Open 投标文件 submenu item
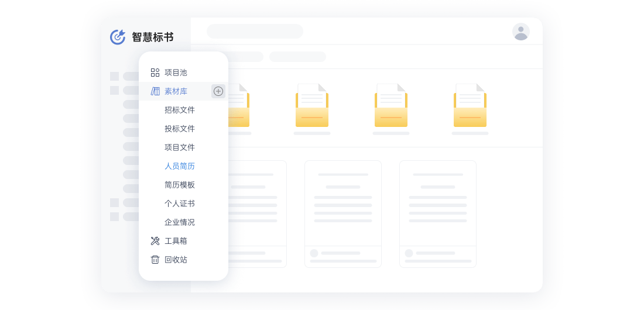The height and width of the screenshot is (310, 644). pos(180,129)
